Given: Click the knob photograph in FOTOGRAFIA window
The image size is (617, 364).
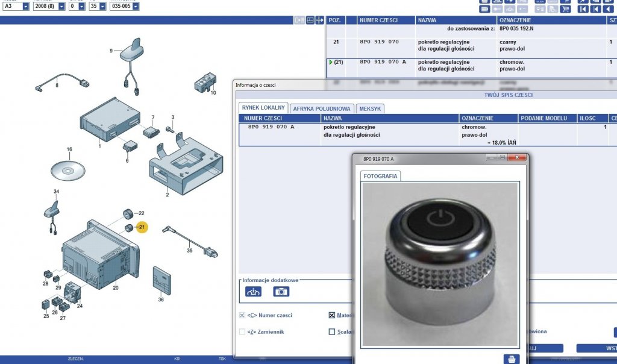Looking at the screenshot, I should tap(440, 264).
